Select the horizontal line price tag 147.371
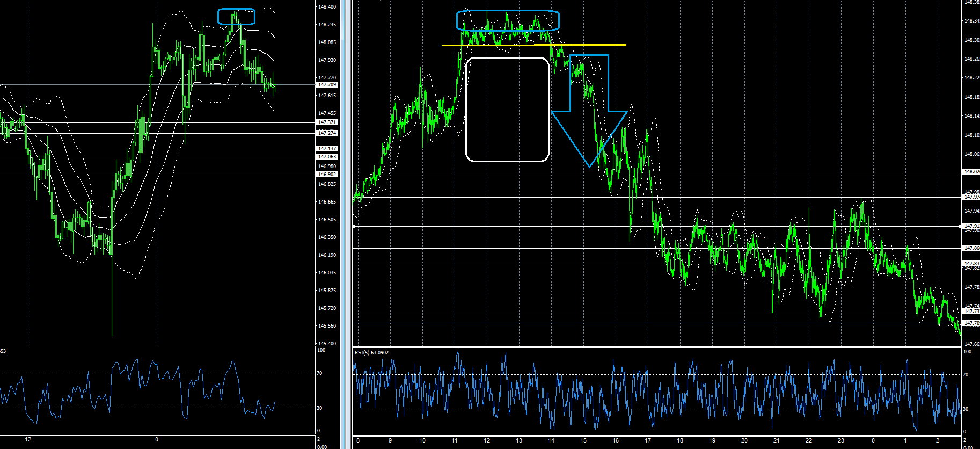 coord(327,122)
